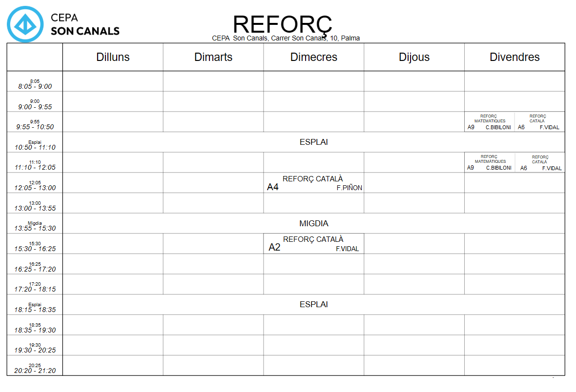Select the 8:05 - 9:00 time slot
Viewport: 576px width, 392px height.
35,84
